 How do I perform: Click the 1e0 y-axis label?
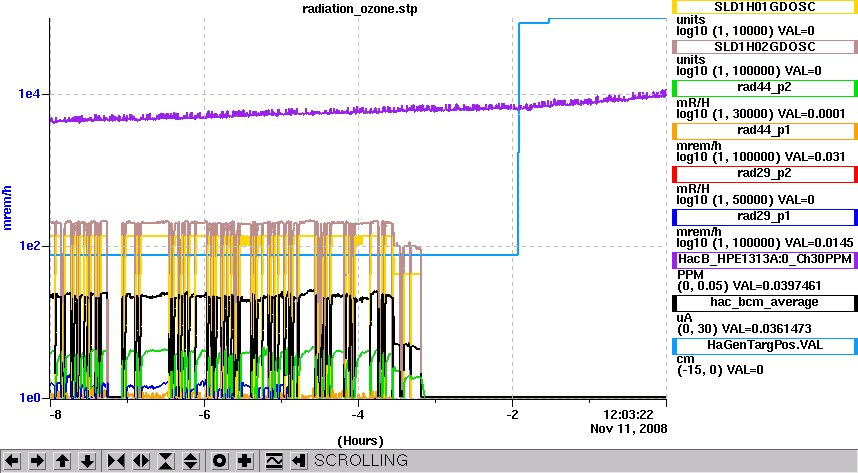coord(30,398)
